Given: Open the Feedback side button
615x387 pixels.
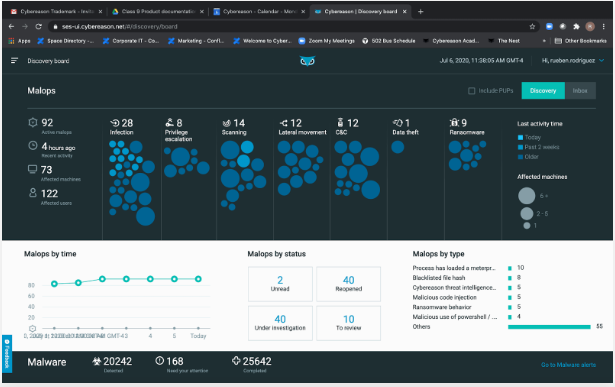Looking at the screenshot, I should click(x=7, y=354).
